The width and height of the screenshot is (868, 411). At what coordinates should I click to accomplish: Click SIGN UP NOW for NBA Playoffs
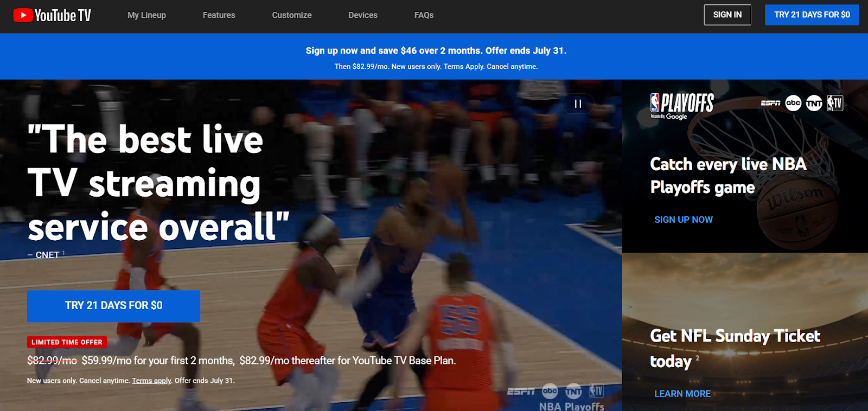pyautogui.click(x=684, y=220)
